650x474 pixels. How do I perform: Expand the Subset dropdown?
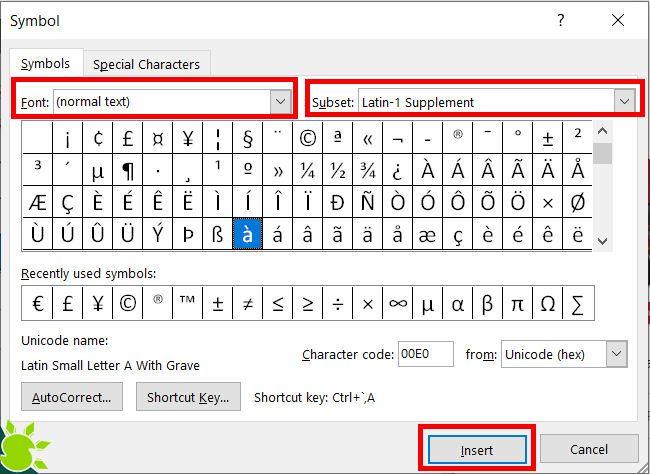[x=625, y=101]
